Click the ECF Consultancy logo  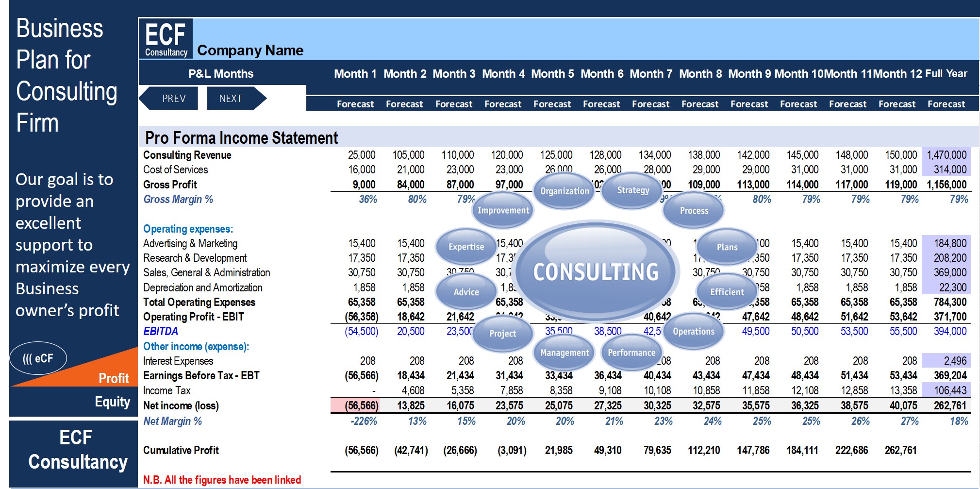pyautogui.click(x=166, y=39)
